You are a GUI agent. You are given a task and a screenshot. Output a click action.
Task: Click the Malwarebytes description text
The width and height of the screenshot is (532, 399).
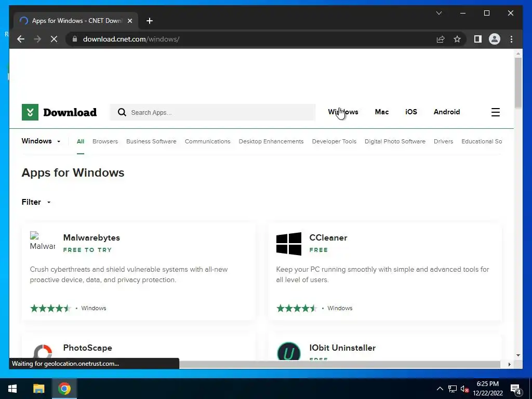129,274
